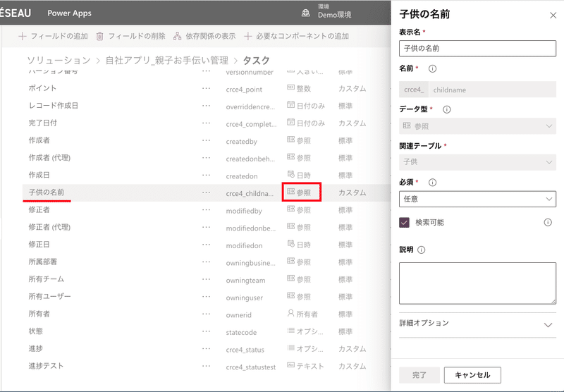The height and width of the screenshot is (392, 564).
Task: Click info icon next to データ型 label
Action: 446,109
